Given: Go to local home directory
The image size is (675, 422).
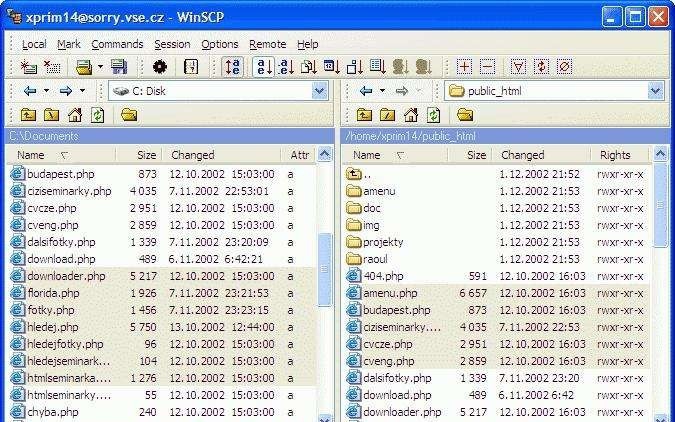Looking at the screenshot, I should pos(74,115).
